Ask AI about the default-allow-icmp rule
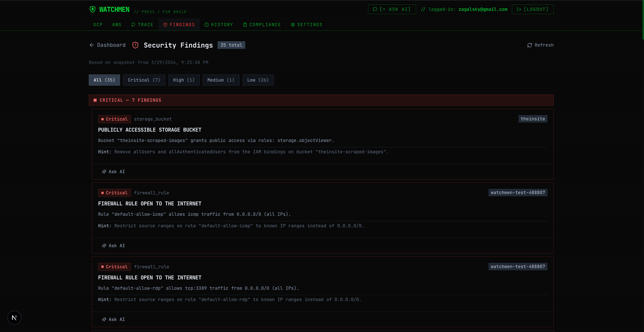Viewport: 644px width, 332px height. tap(113, 246)
